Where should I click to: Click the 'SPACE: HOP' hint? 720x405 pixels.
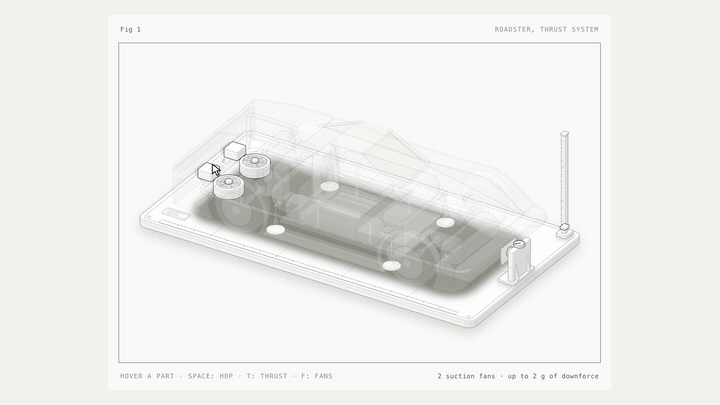click(x=210, y=376)
